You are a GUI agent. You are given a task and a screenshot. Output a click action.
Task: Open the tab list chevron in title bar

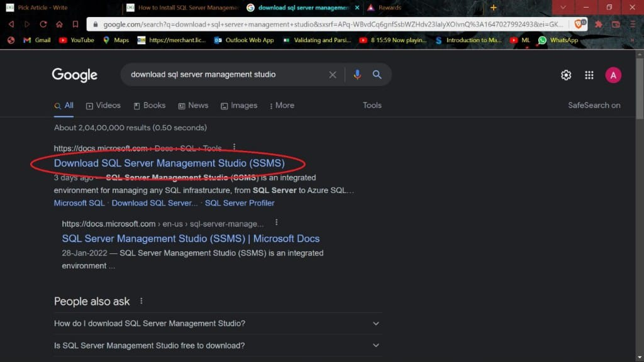coord(563,8)
